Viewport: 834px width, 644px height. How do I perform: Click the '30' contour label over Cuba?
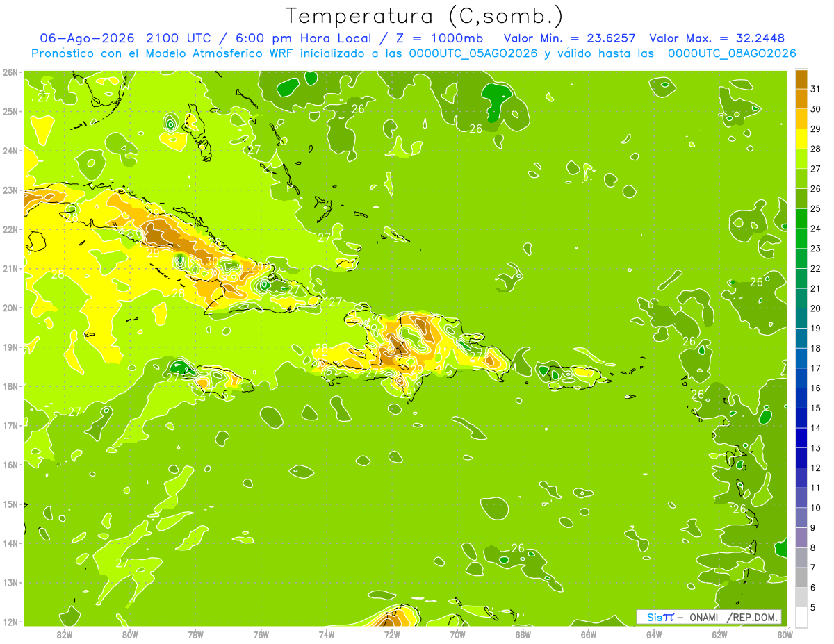click(212, 261)
